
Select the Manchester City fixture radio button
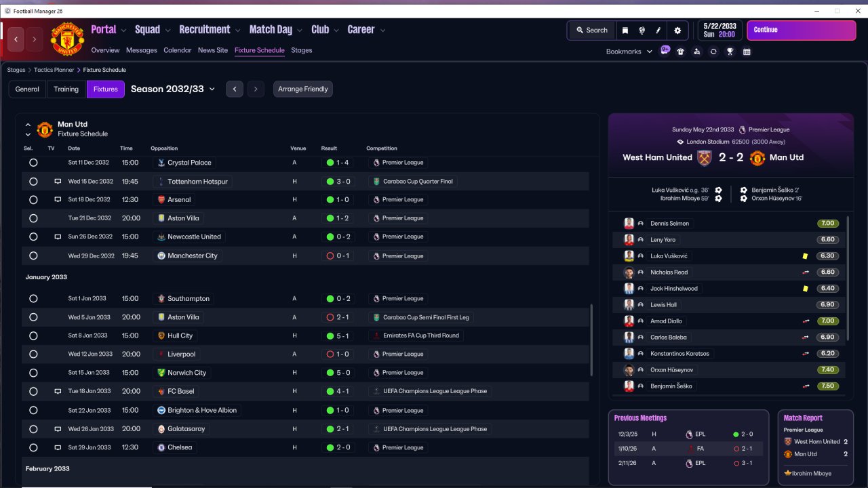(x=33, y=256)
